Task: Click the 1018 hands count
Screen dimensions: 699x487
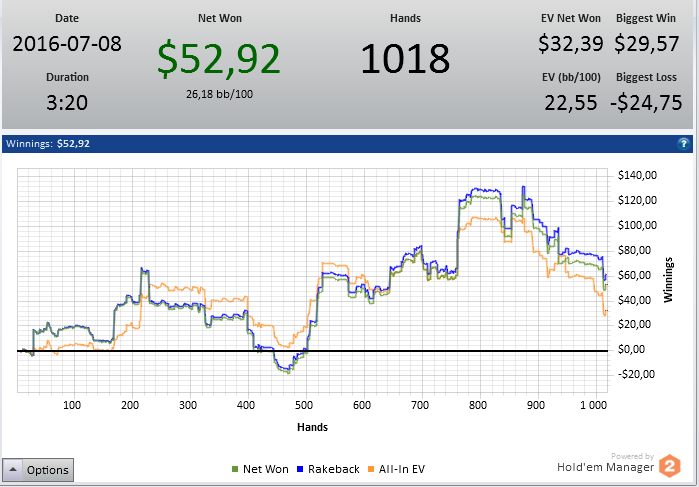Action: 405,58
